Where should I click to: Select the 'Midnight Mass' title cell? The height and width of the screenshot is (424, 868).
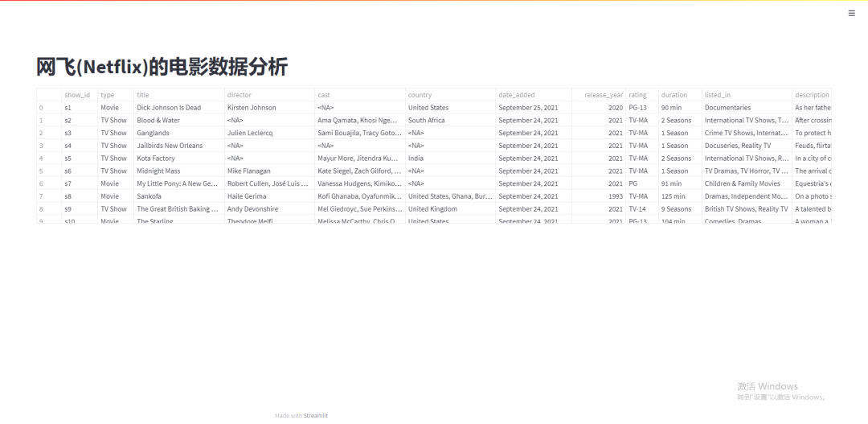click(x=179, y=171)
